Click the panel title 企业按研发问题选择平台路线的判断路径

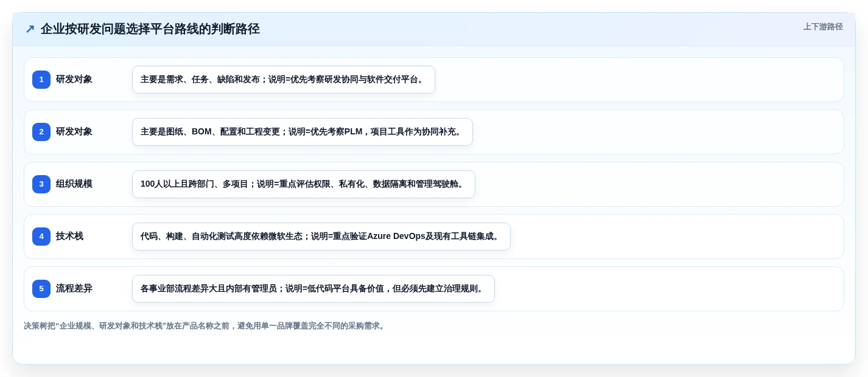coord(150,29)
